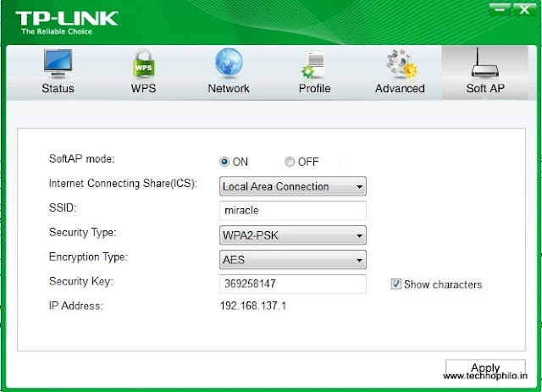Switch to the Status tab label

[58, 89]
